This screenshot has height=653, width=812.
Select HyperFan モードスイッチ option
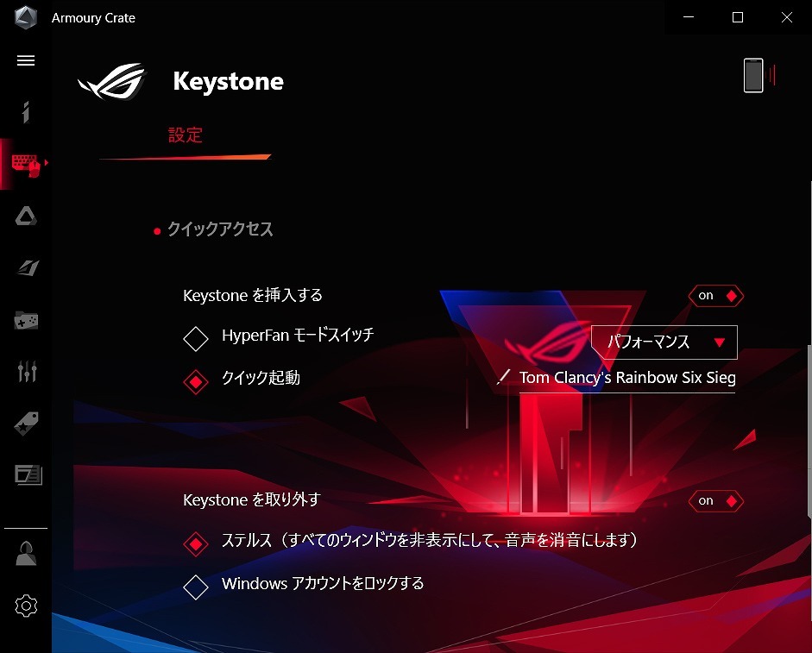pos(196,339)
